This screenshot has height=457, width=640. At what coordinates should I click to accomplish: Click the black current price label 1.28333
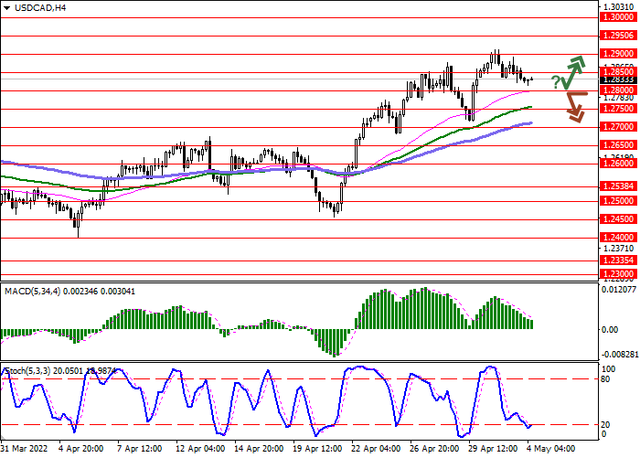618,80
